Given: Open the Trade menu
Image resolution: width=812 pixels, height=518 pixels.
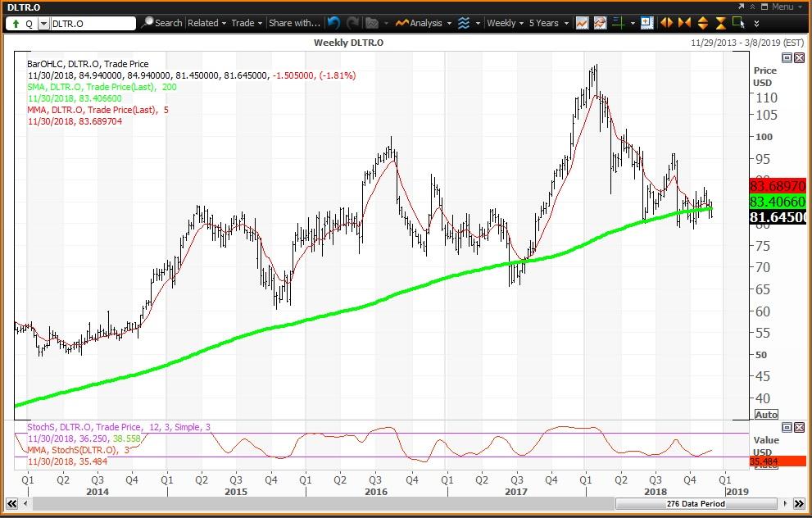Looking at the screenshot, I should pos(245,23).
